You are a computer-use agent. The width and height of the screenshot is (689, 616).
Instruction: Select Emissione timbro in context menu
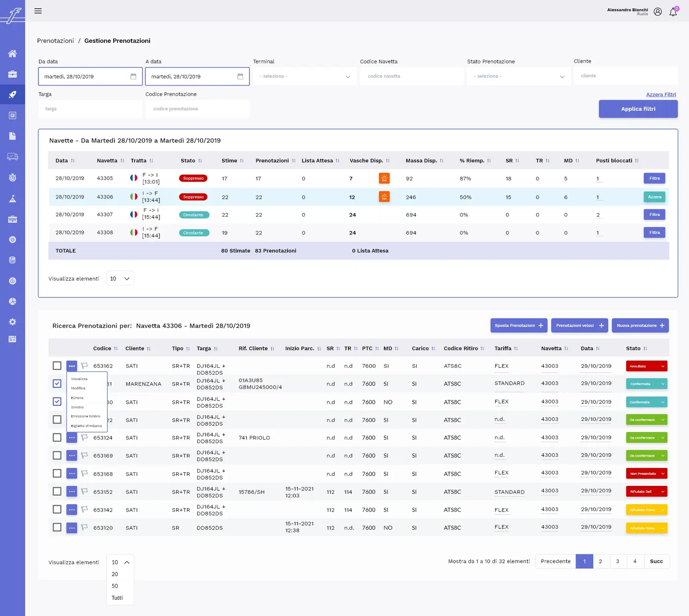point(86,416)
